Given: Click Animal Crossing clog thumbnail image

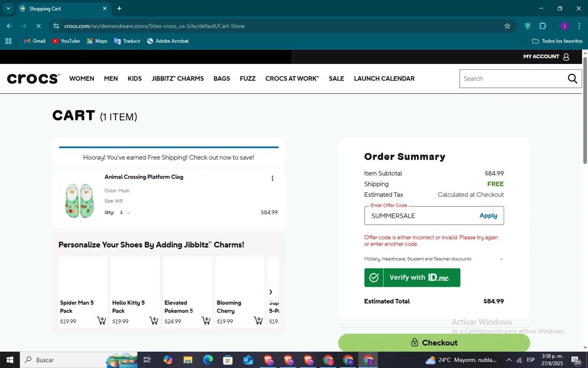Looking at the screenshot, I should pyautogui.click(x=80, y=200).
